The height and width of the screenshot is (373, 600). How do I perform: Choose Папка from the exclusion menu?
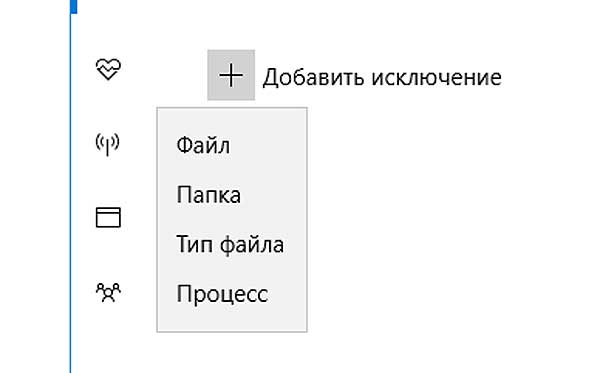pos(209,195)
